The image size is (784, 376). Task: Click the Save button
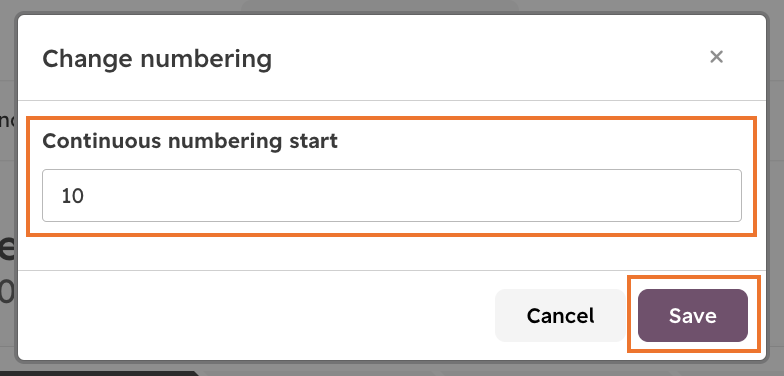(x=692, y=316)
